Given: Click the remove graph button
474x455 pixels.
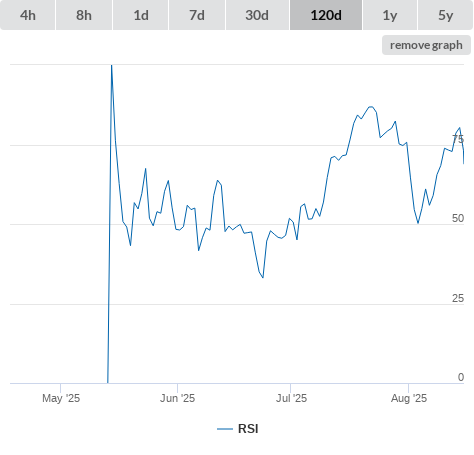Looking at the screenshot, I should (426, 45).
